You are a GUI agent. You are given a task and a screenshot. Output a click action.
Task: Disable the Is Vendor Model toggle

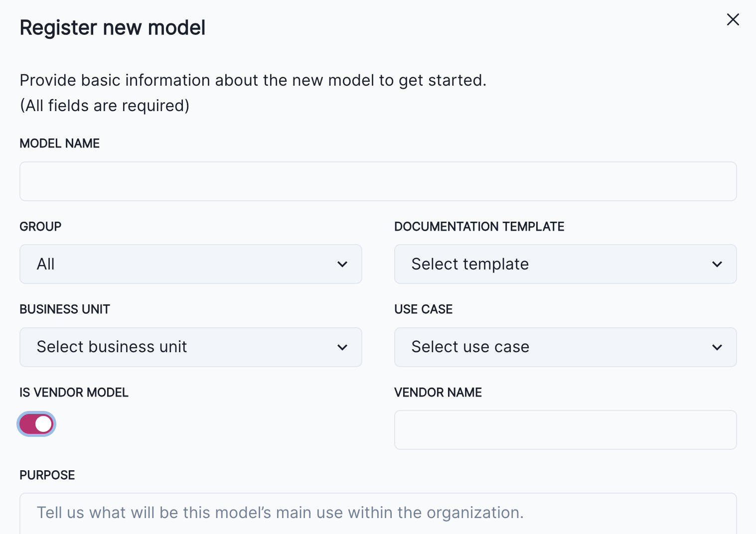(x=36, y=424)
